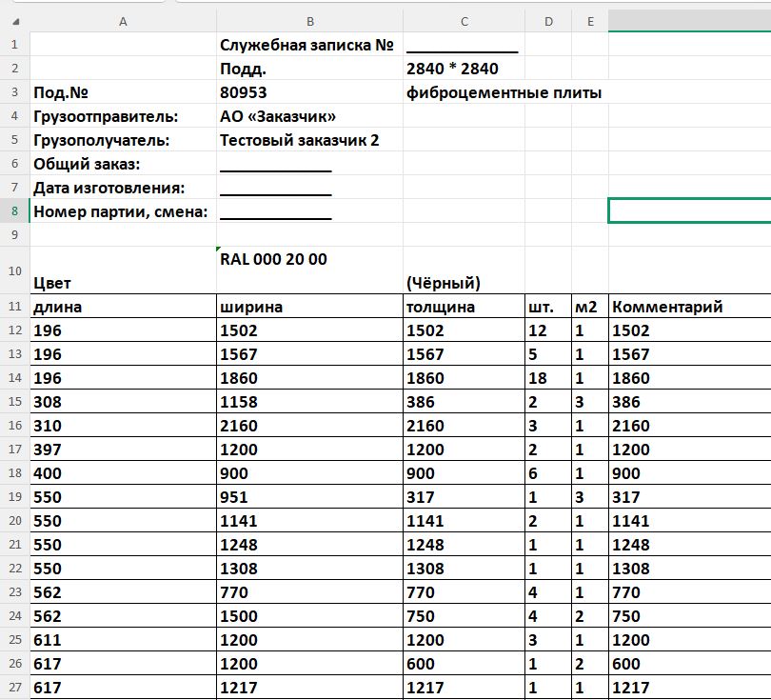Click the 'Комментарий' header cell
This screenshot has width=771, height=700.
689,307
